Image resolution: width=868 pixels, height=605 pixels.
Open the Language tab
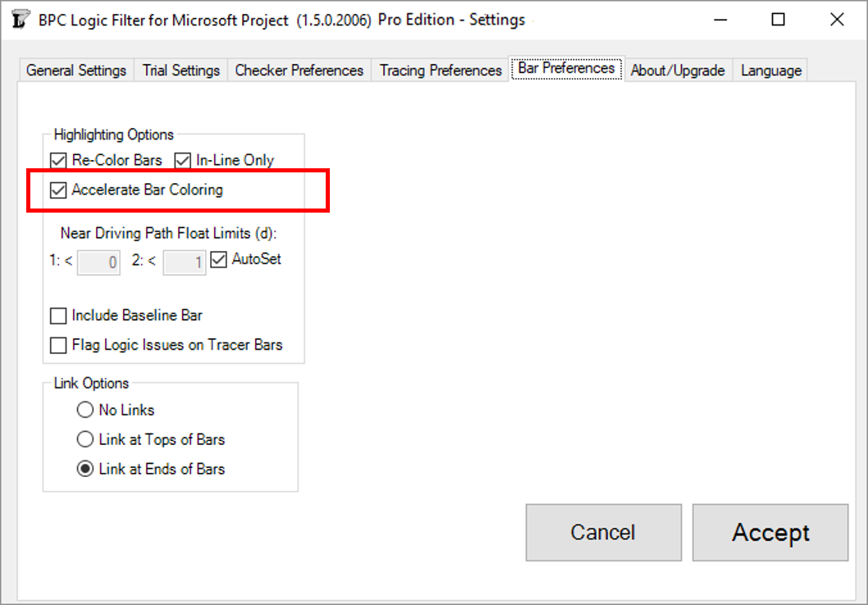point(771,71)
